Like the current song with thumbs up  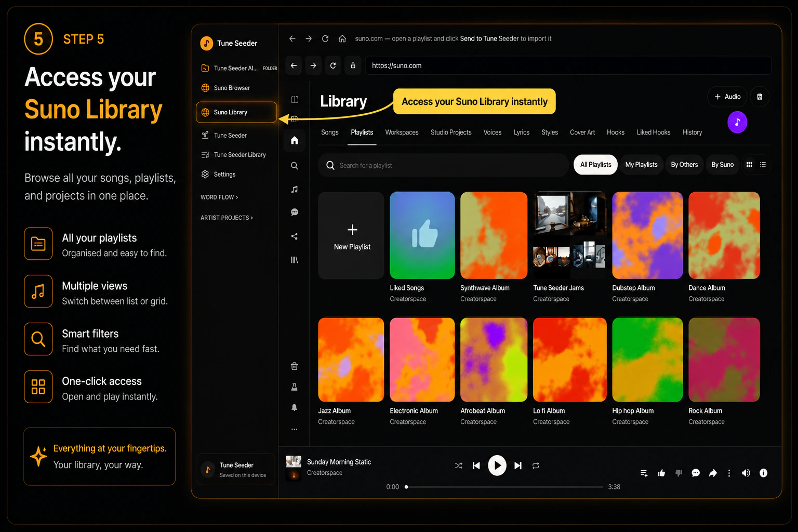click(661, 473)
